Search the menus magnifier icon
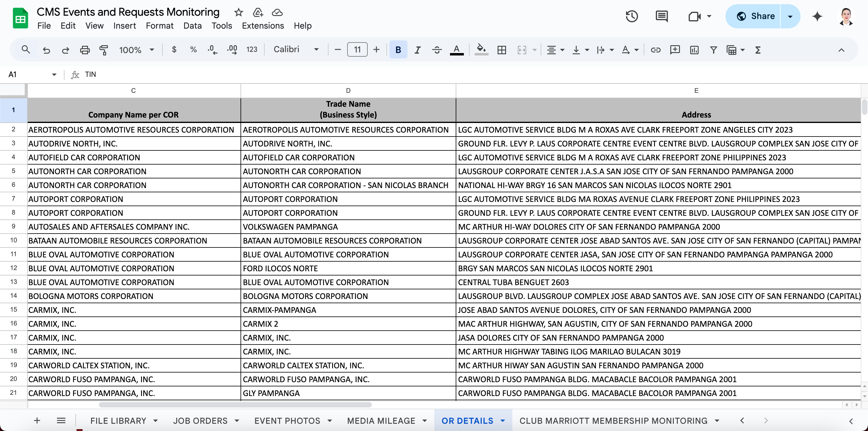Screen dimensions: 868x431 26,50
